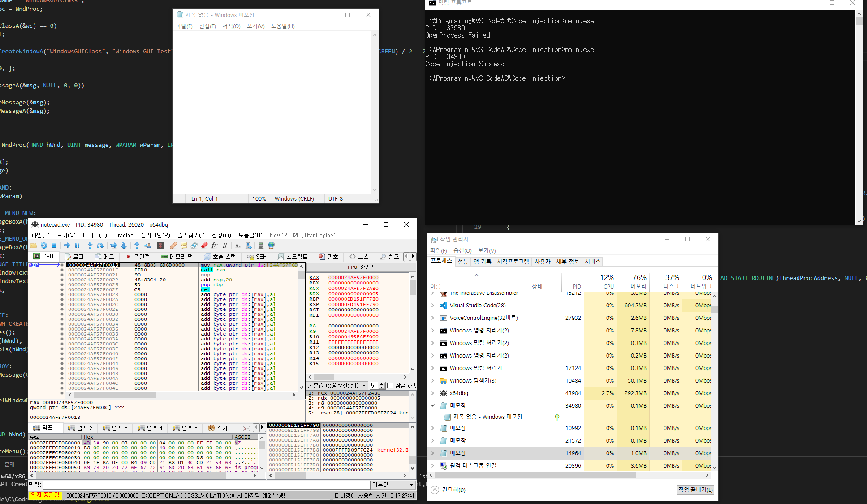Click the restart debugging icon in x64dbg
867x504 pixels.
[43, 246]
